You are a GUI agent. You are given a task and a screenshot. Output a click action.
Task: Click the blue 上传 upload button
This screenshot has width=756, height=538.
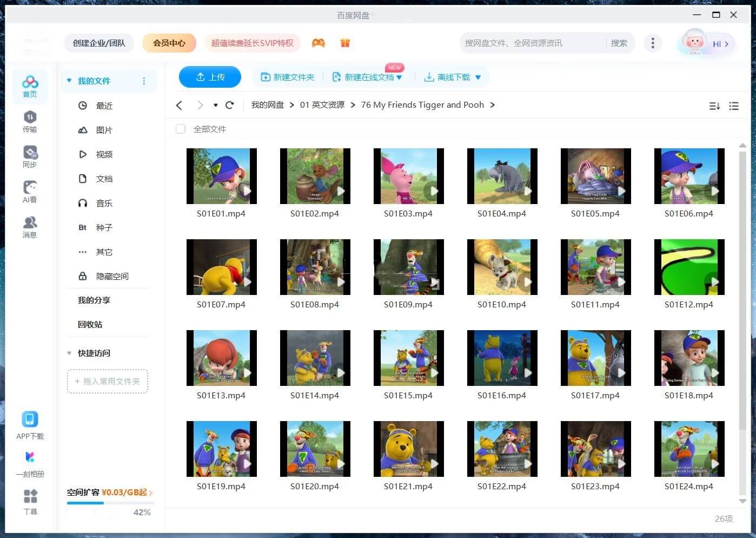(210, 77)
